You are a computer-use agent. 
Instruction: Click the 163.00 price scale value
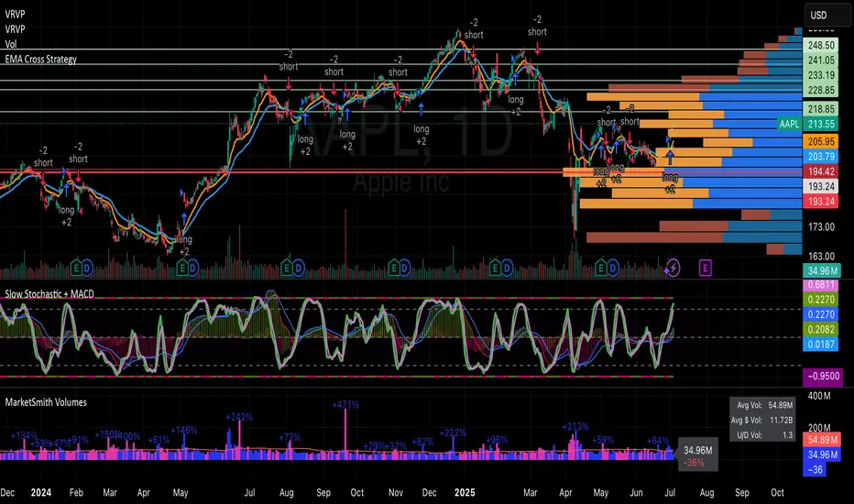[821, 256]
